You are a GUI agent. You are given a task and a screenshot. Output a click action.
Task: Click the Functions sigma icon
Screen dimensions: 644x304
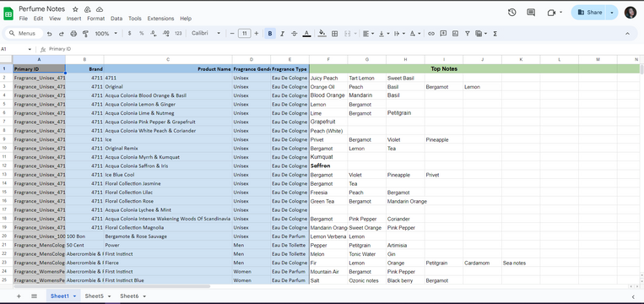495,34
